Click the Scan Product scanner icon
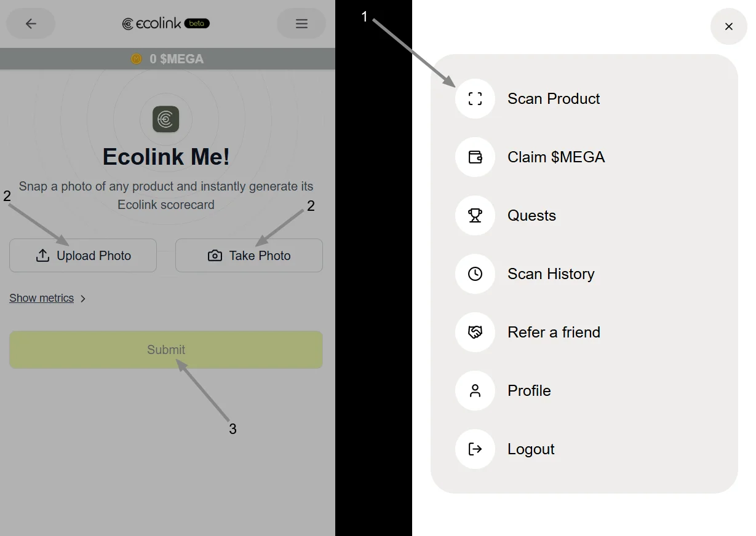 [x=475, y=98]
